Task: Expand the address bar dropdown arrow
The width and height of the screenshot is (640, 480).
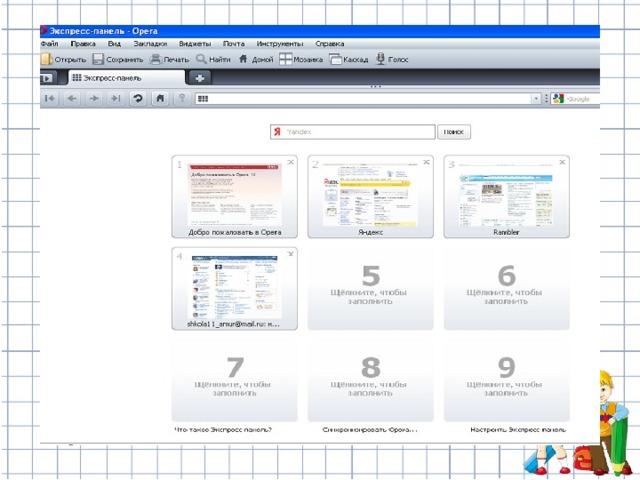Action: point(536,99)
